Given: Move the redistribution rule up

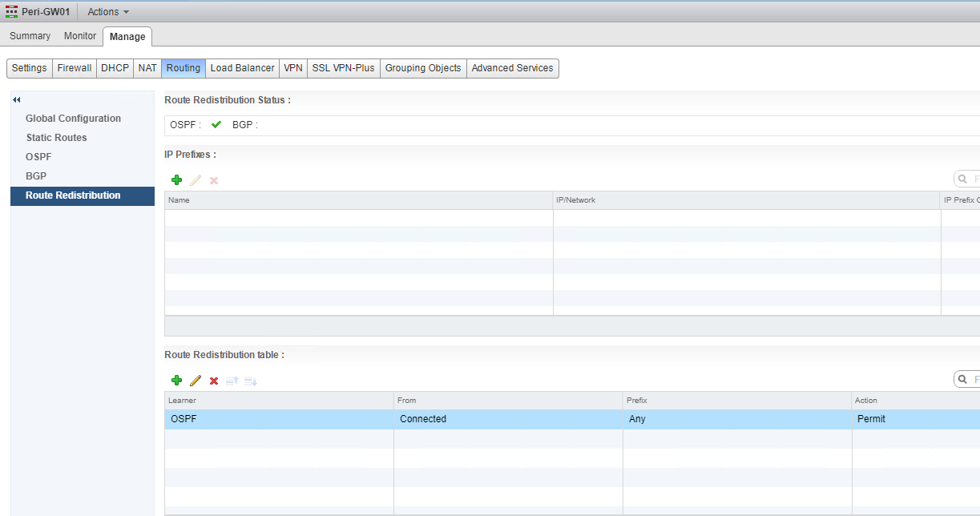Looking at the screenshot, I should pos(232,381).
